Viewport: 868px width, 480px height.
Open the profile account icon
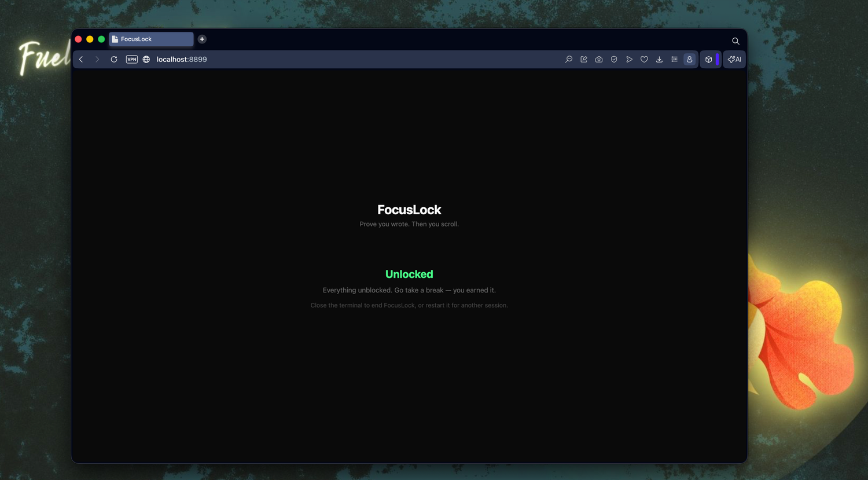pos(689,60)
